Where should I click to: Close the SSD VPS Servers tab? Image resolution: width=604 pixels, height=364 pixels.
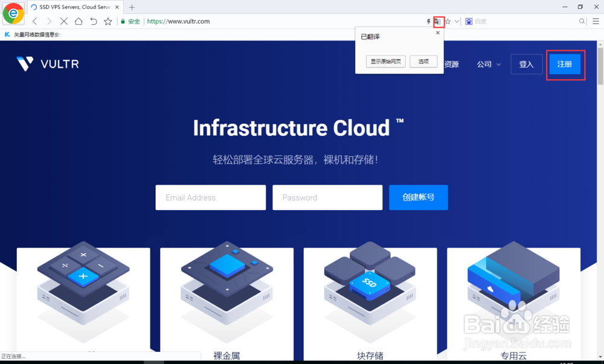point(117,7)
